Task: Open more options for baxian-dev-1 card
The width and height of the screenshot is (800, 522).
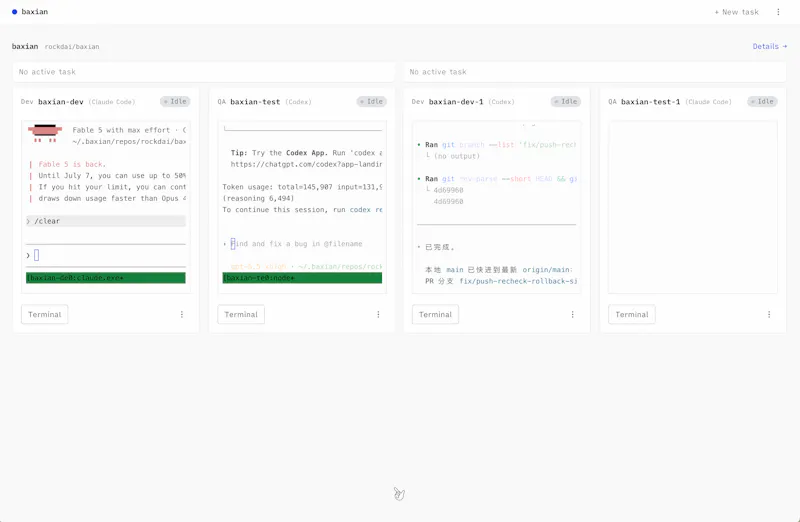Action: (x=572, y=314)
